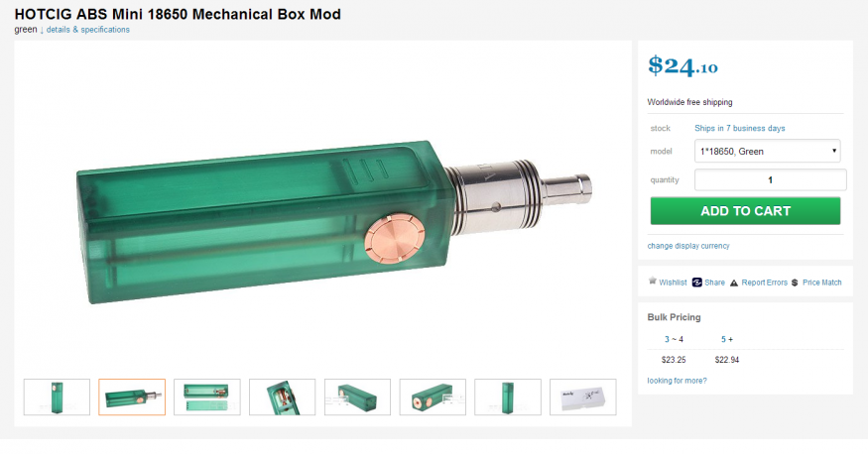Click the main green box mod product image
The height and width of the screenshot is (454, 868).
pyautogui.click(x=333, y=221)
